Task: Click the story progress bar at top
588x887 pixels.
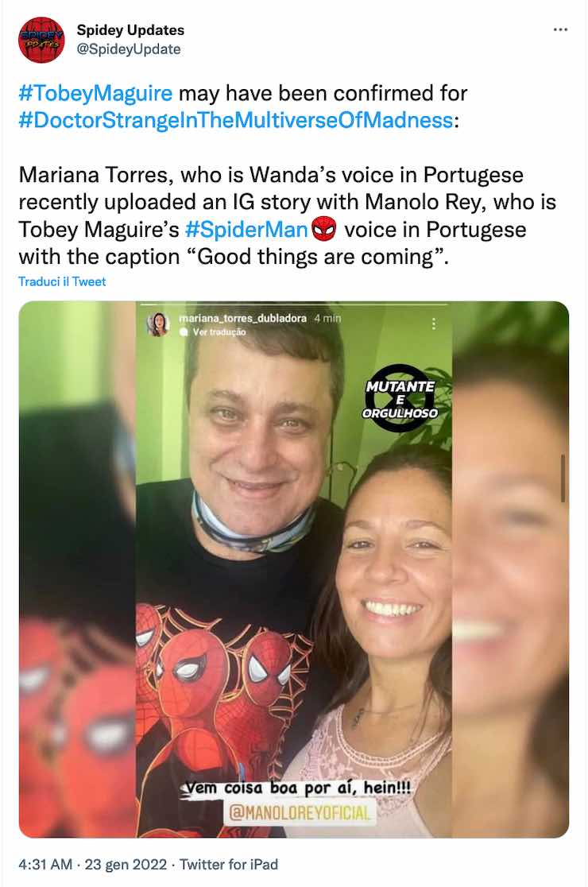Action: pyautogui.click(x=294, y=305)
